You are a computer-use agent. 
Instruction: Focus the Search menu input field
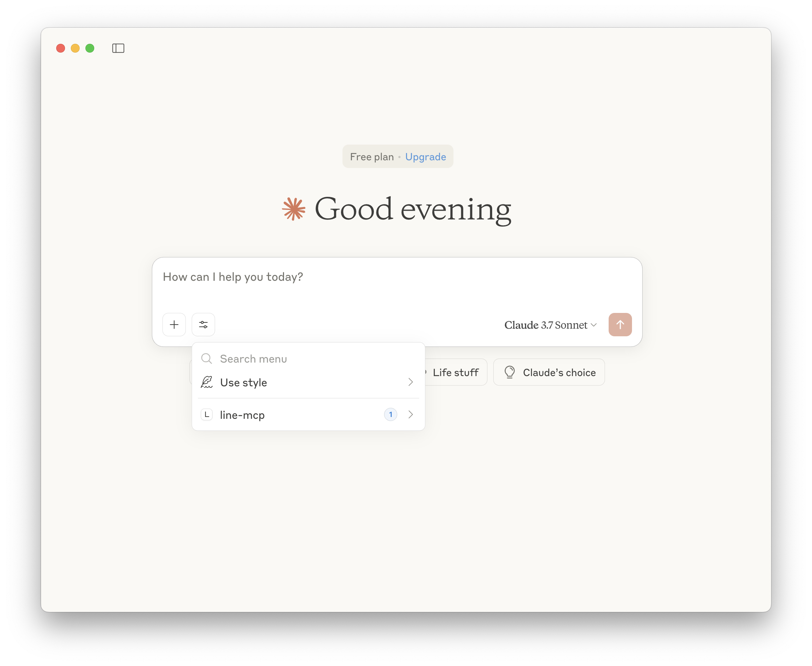308,358
